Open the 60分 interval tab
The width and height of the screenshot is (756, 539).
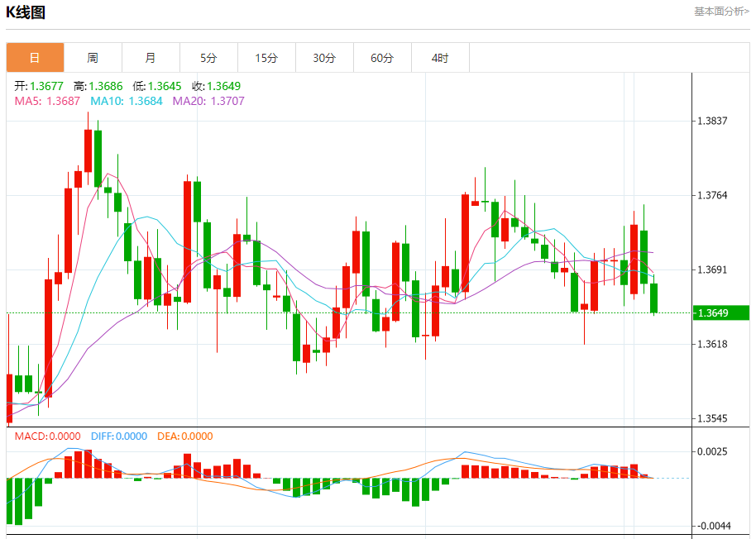click(x=382, y=58)
